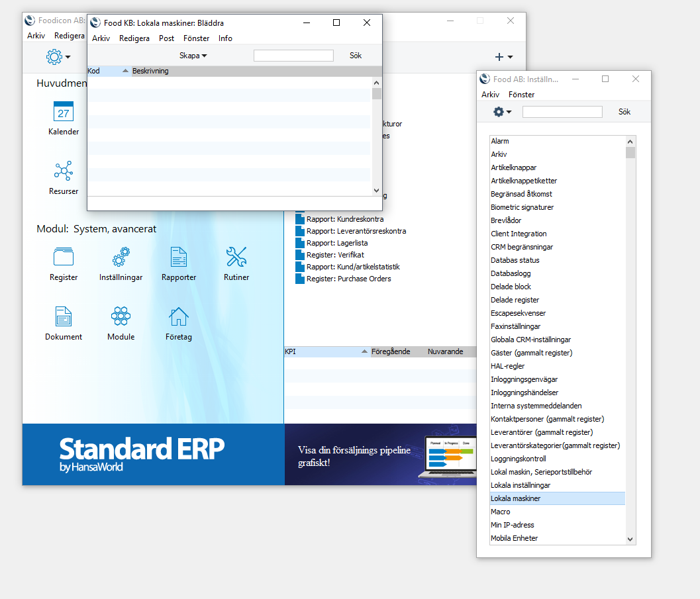Viewport: 700px width, 599px height.
Task: Open the Module hexagon icon
Action: [121, 316]
